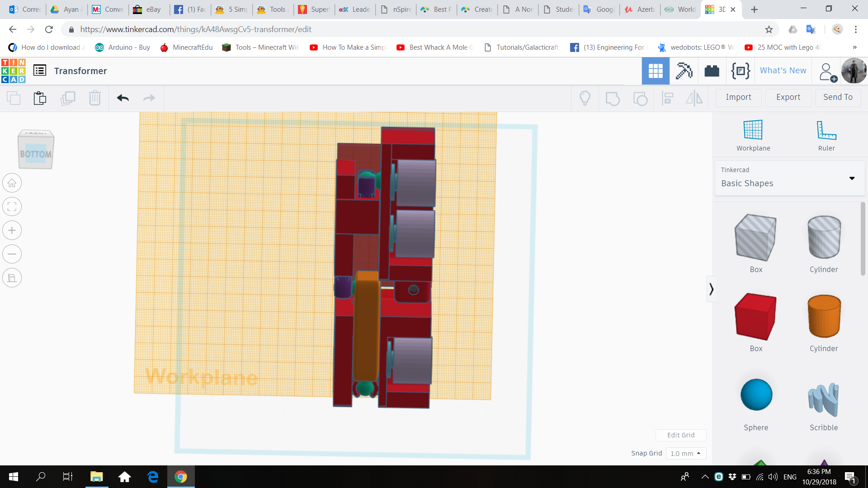Image resolution: width=868 pixels, height=488 pixels.
Task: Switch to the 3D design grid view
Action: [x=655, y=71]
